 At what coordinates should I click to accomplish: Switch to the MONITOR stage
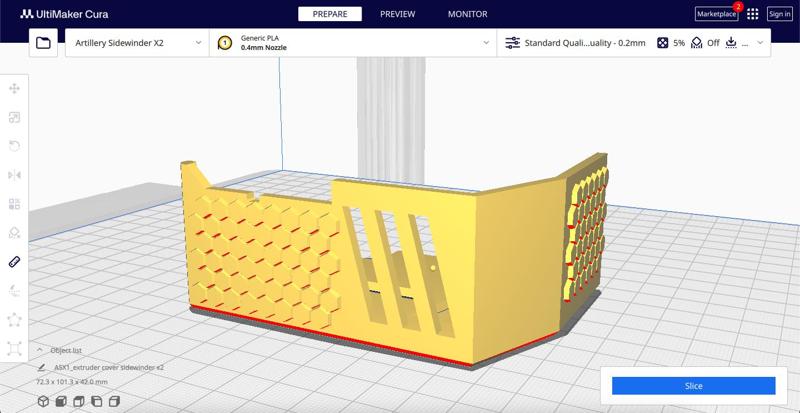pos(467,14)
